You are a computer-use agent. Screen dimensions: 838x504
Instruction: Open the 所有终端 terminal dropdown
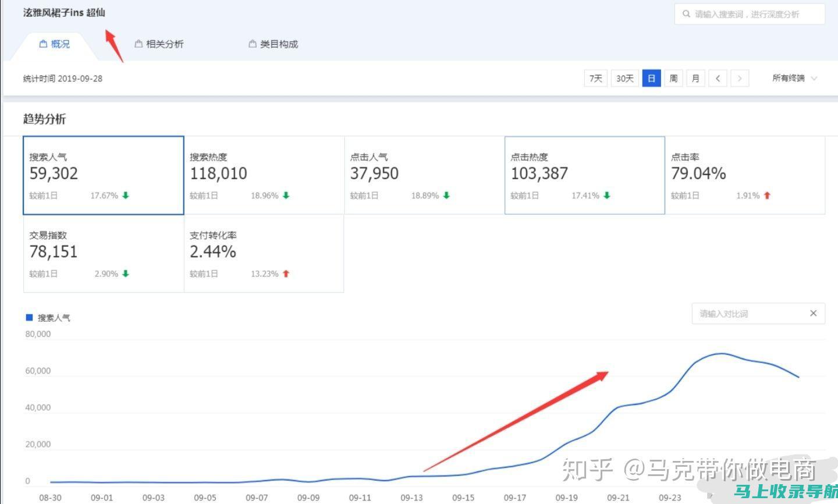click(x=794, y=78)
